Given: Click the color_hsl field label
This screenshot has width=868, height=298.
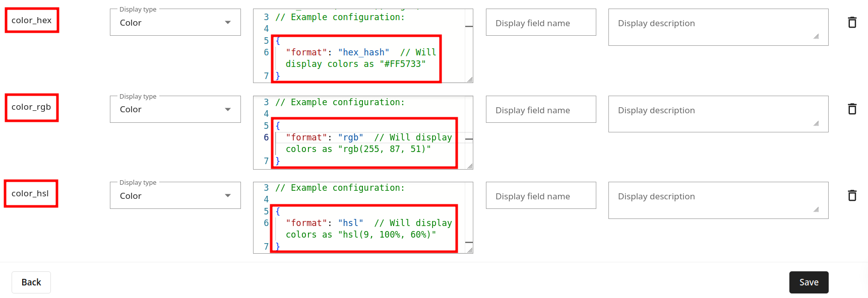Looking at the screenshot, I should pyautogui.click(x=30, y=193).
